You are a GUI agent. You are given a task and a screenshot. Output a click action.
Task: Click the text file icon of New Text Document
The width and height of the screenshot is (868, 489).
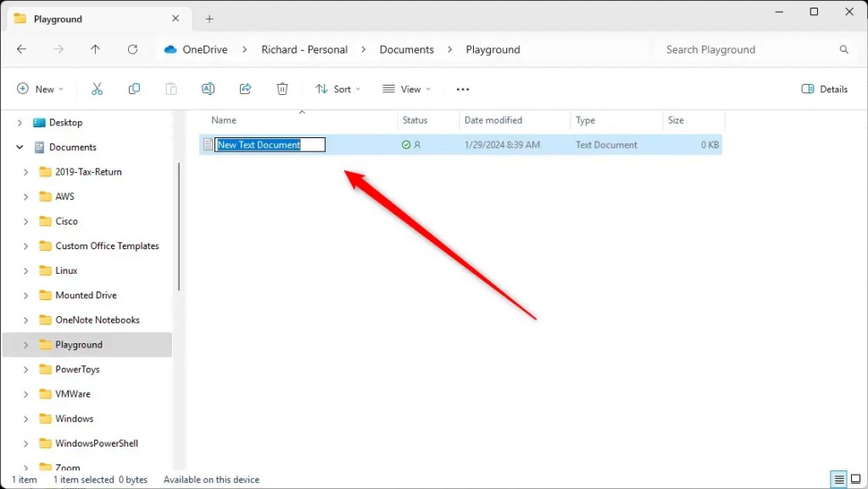[209, 144]
